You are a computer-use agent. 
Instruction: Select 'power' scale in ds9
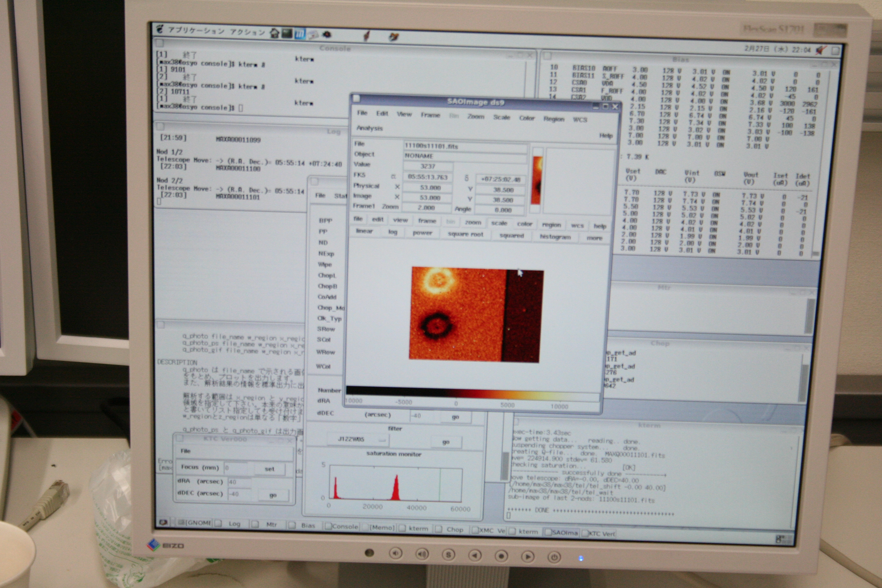[422, 233]
